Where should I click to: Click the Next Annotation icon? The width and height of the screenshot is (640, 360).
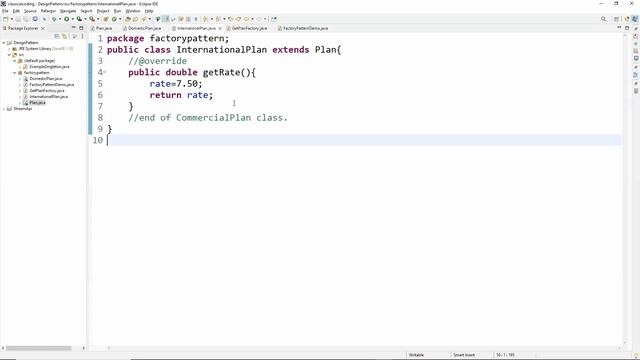(x=205, y=19)
